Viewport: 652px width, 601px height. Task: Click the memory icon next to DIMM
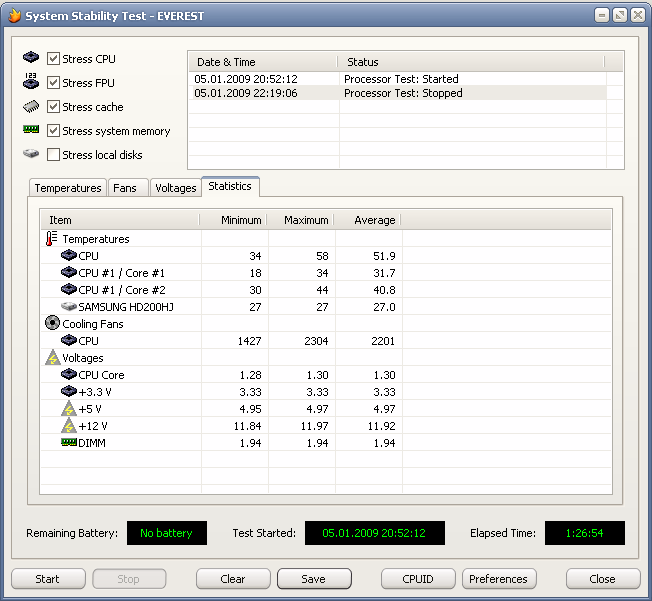point(69,442)
